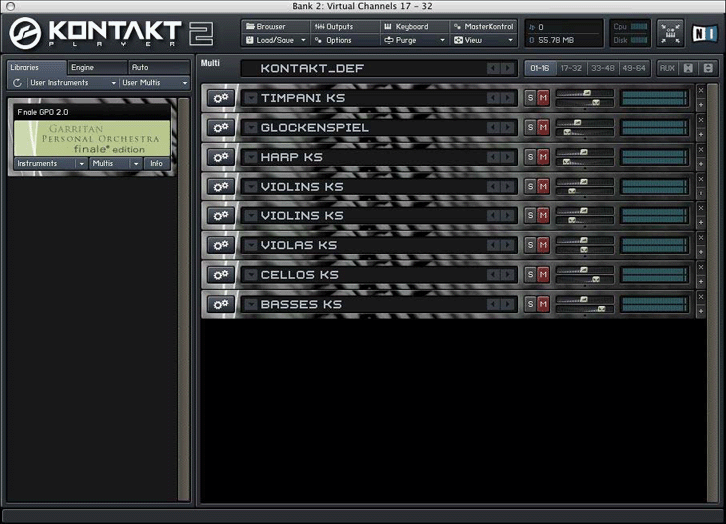
Task: Adjust the TIMPANI KS volume slider
Action: coord(585,93)
